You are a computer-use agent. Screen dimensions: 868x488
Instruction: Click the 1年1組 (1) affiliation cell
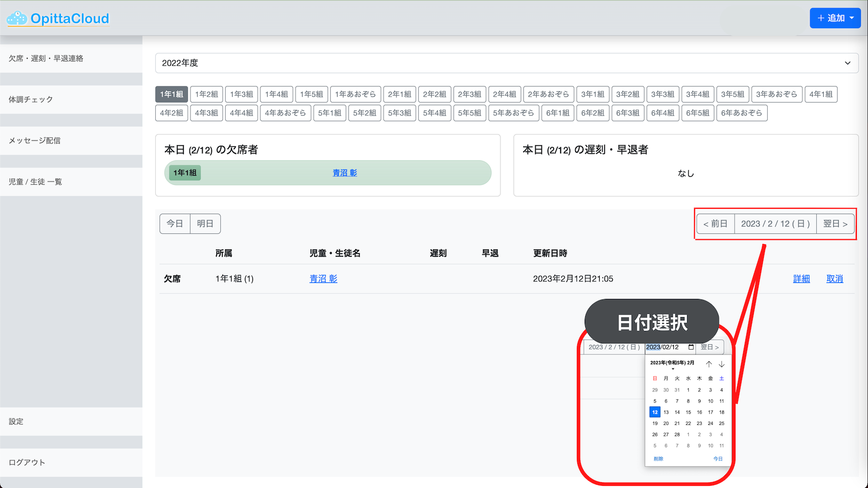235,279
